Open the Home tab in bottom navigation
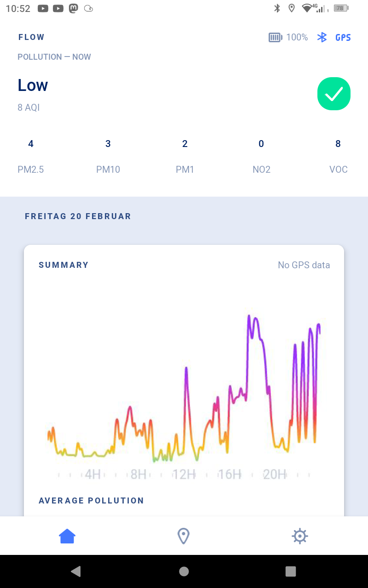This screenshot has width=368, height=588. tap(67, 536)
